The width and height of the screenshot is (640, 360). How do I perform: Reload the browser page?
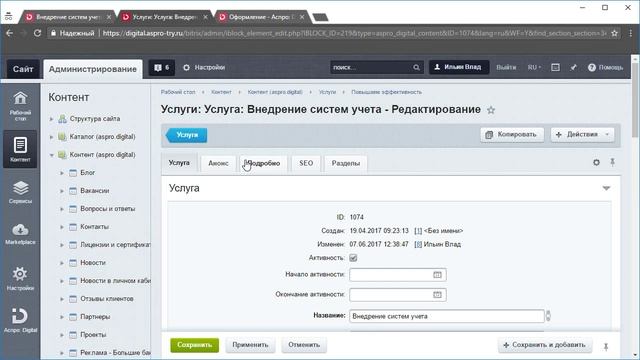click(37, 33)
